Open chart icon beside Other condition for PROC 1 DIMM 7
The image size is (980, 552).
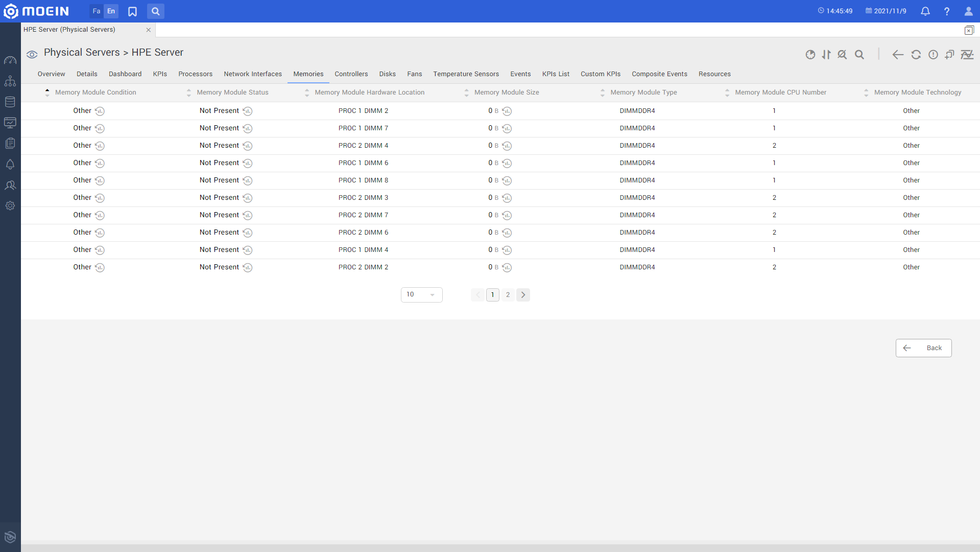(x=100, y=128)
